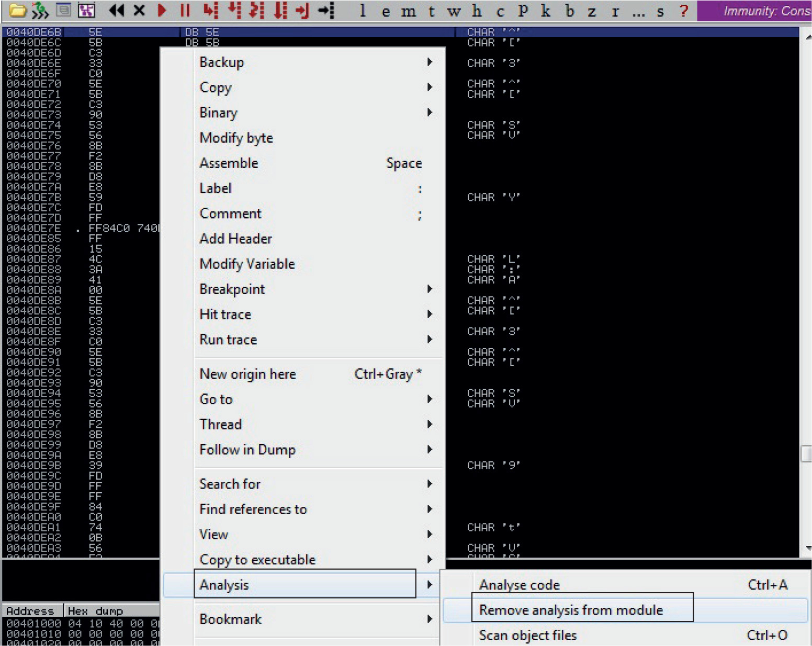Click the Step into toolbar icon
The image size is (812, 646).
pos(210,10)
